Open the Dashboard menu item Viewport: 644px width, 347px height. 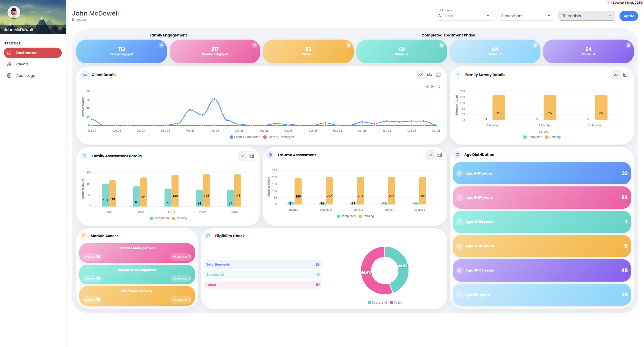coord(33,53)
